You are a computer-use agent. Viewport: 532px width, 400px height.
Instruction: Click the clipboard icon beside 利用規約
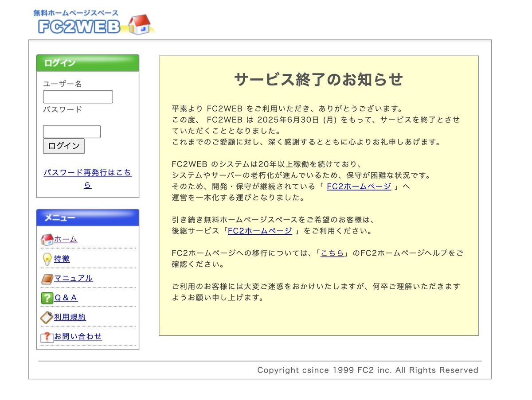click(x=47, y=318)
